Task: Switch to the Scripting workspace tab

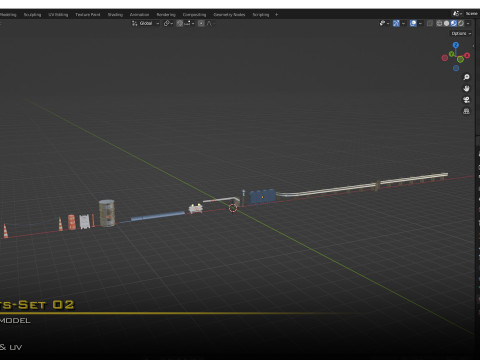Action: (261, 15)
